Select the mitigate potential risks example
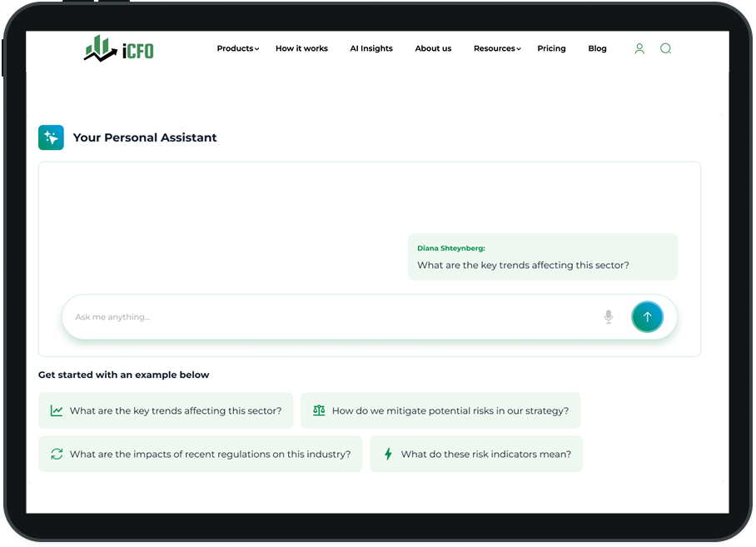Viewport: 756px width, 547px height. (x=450, y=410)
